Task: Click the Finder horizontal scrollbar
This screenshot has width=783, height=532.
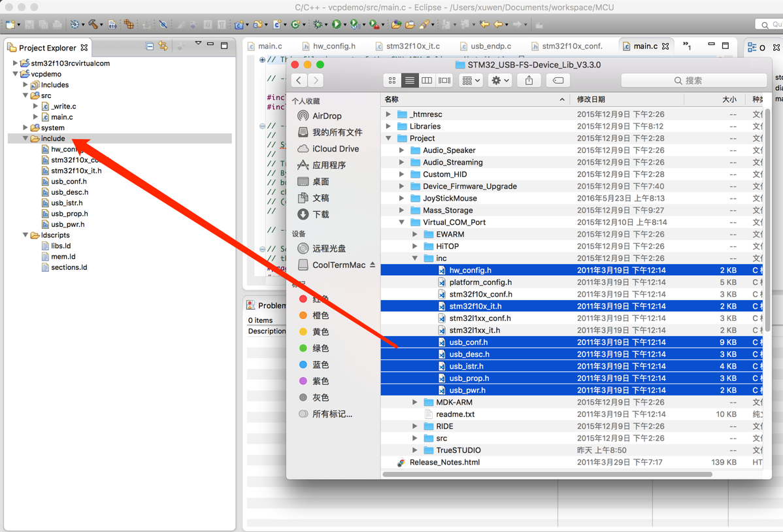Action: tap(547, 474)
